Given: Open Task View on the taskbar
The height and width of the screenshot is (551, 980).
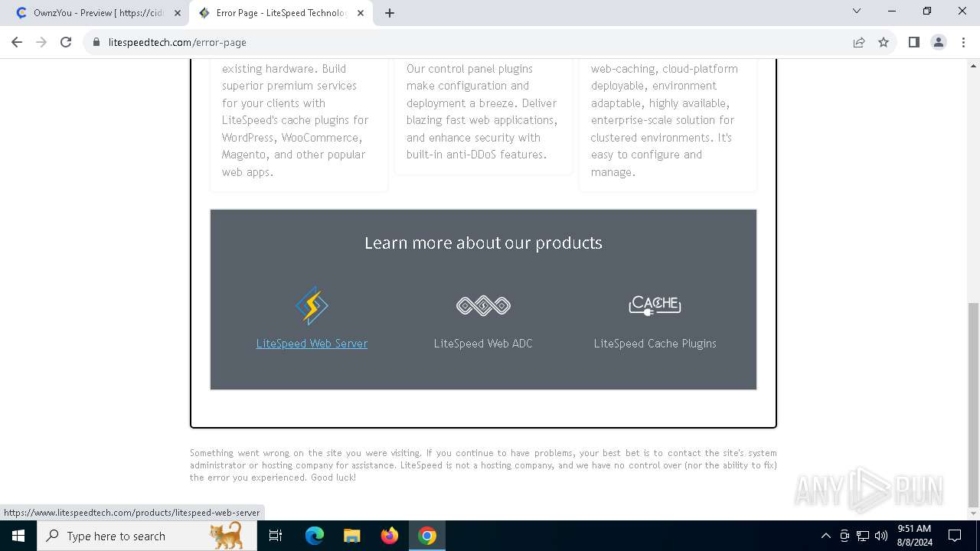Looking at the screenshot, I should (x=276, y=536).
